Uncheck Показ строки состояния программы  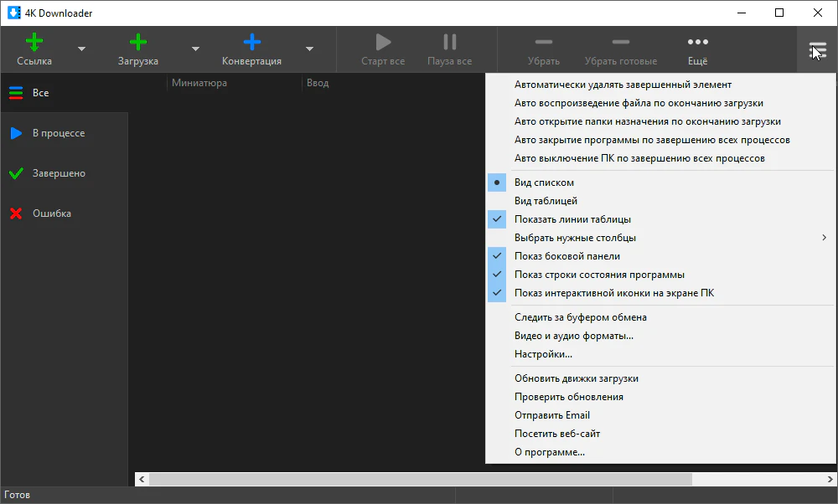click(x=599, y=275)
